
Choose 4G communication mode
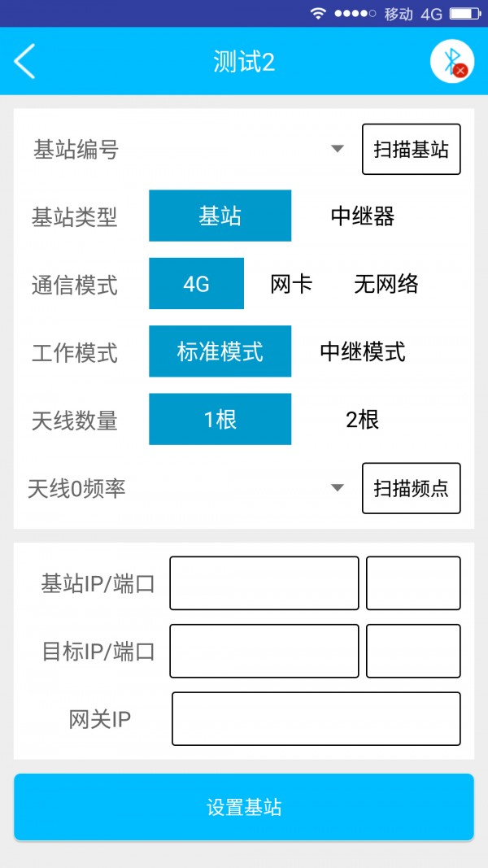pos(196,284)
